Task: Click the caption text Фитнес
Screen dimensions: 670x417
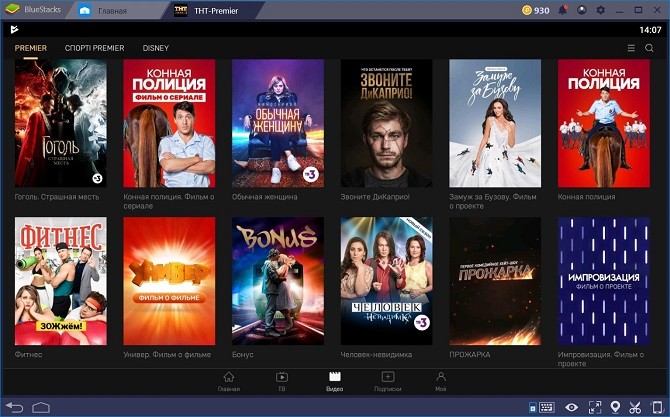Action: pyautogui.click(x=28, y=355)
